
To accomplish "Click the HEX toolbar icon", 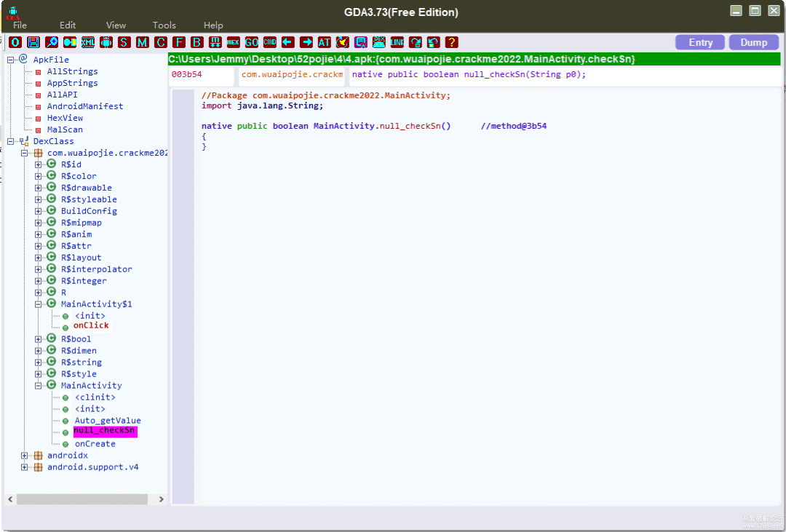I will [x=234, y=42].
